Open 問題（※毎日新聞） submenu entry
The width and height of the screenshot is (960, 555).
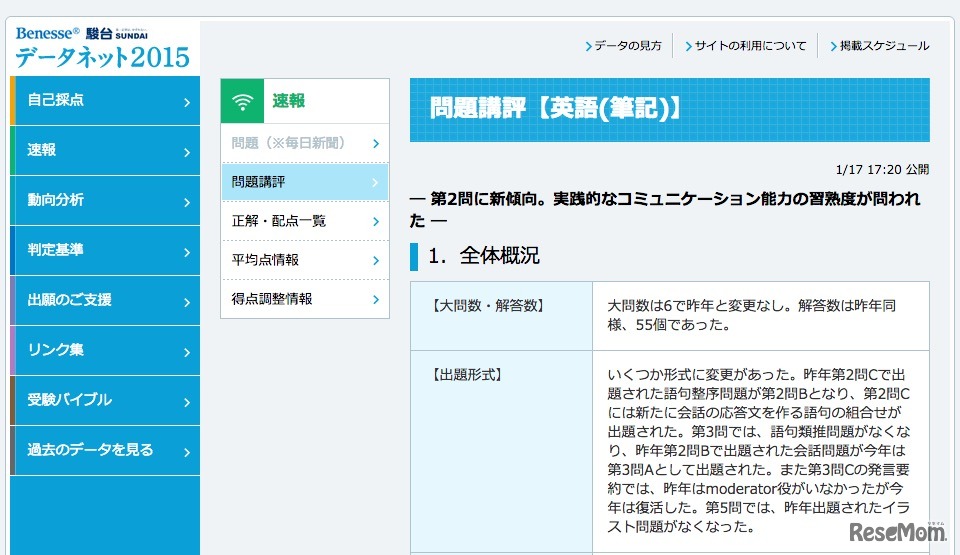point(305,143)
